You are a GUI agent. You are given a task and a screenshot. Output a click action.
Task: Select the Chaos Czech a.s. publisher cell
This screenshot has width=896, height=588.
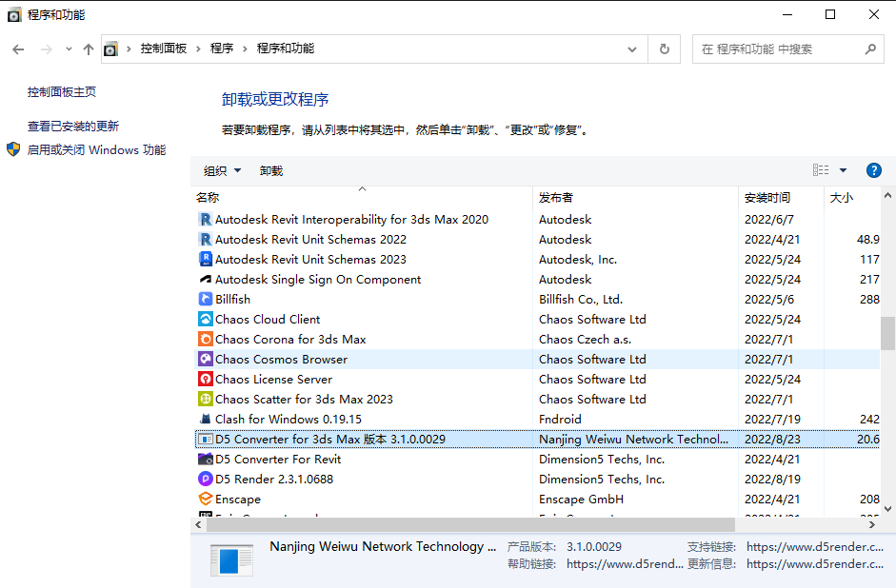[586, 339]
